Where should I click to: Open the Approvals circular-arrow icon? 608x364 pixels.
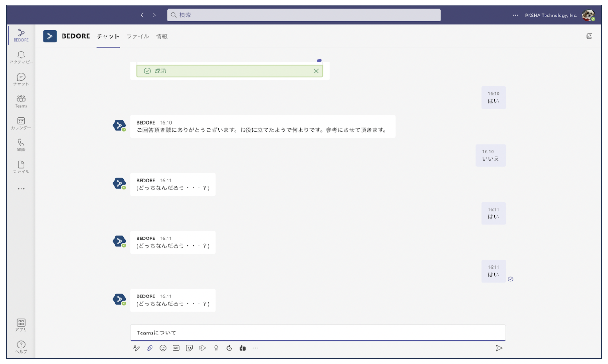point(229,348)
